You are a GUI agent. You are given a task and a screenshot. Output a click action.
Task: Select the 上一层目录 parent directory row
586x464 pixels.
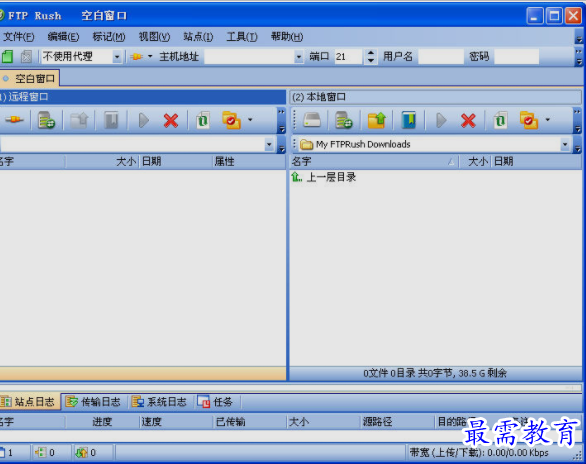[324, 177]
